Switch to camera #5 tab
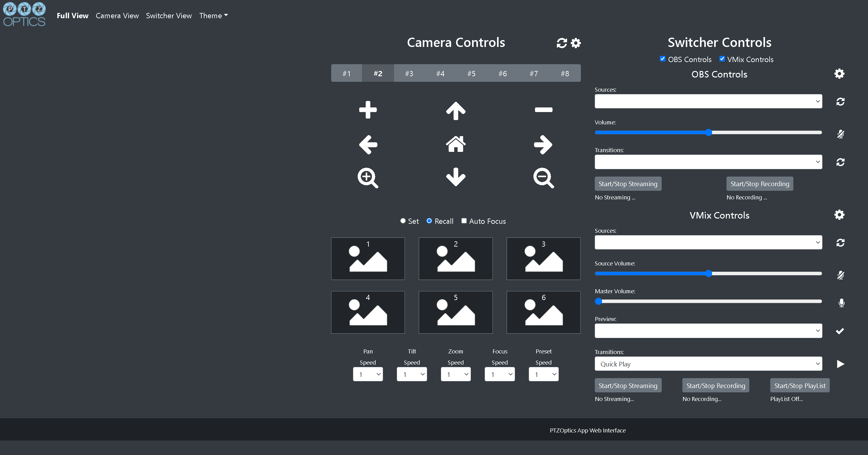Viewport: 868px width, 455px height. tap(471, 73)
